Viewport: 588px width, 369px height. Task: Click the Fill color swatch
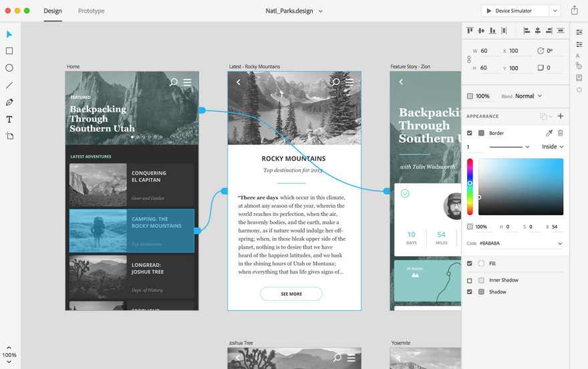[x=482, y=263]
